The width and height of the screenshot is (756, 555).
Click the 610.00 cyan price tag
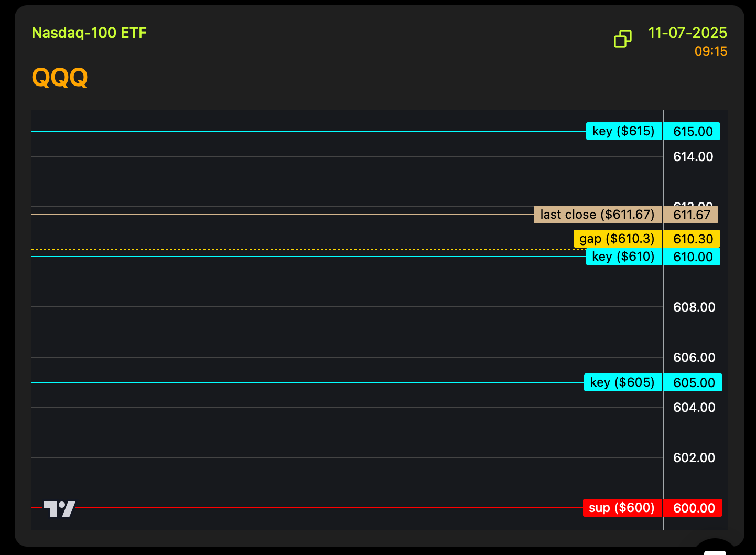tap(693, 257)
